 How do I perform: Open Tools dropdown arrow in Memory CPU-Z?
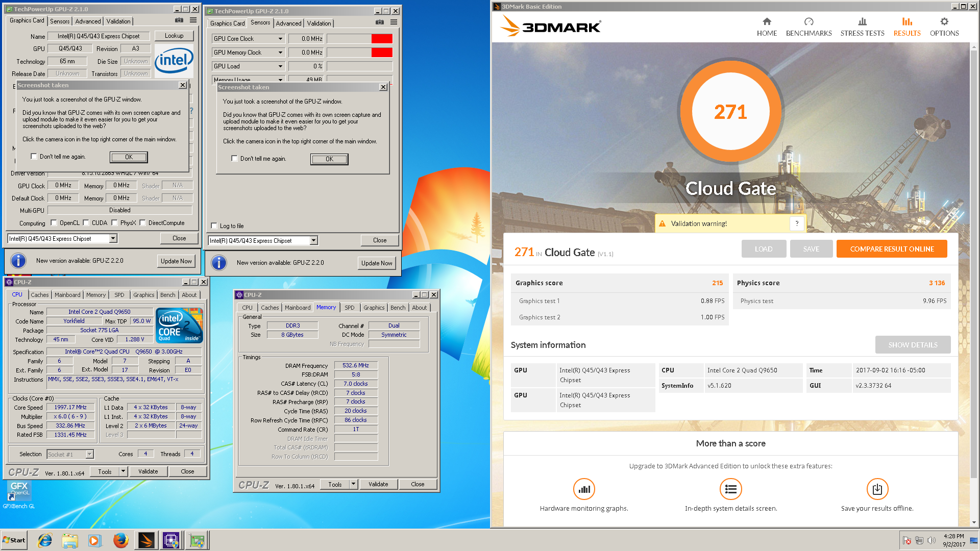click(x=353, y=484)
